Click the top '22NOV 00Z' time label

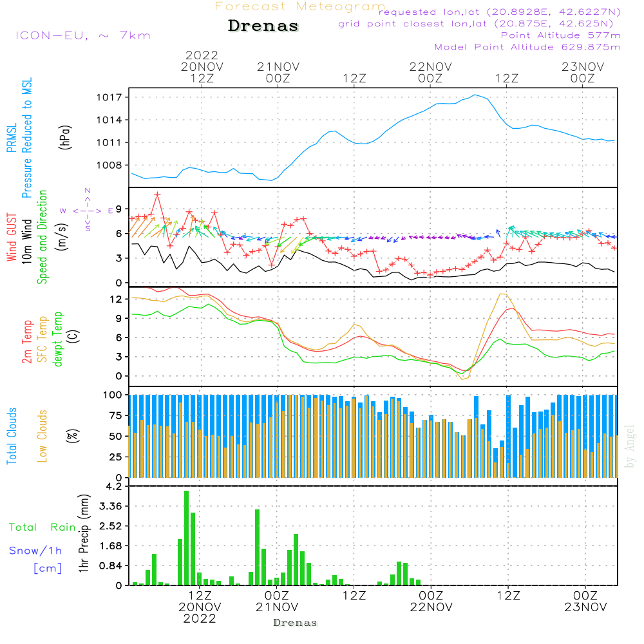pyautogui.click(x=430, y=72)
